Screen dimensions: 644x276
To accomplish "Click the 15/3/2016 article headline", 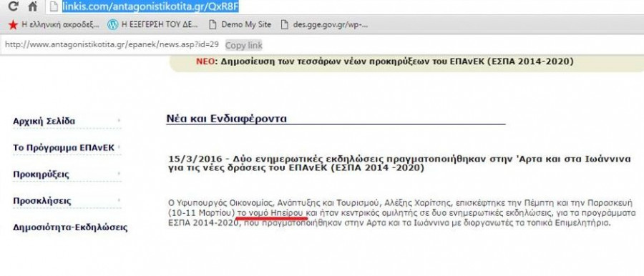I will 399,164.
